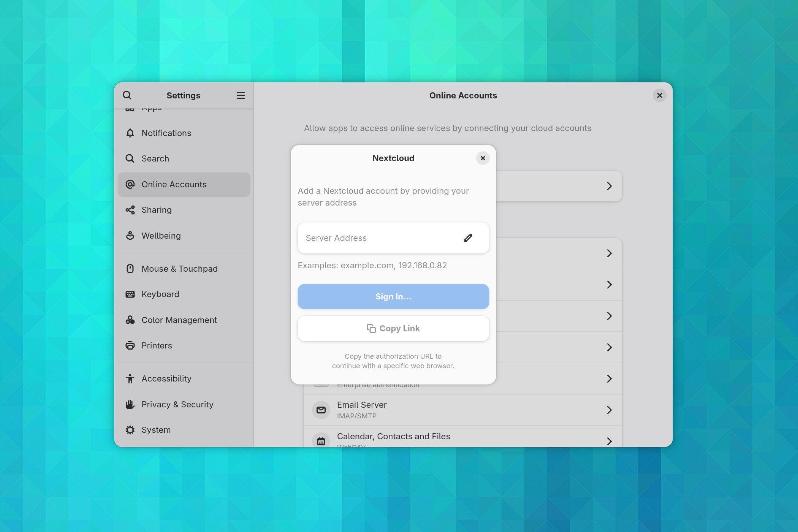
Task: Click the chevron on the Enterprise authentication row
Action: click(609, 378)
